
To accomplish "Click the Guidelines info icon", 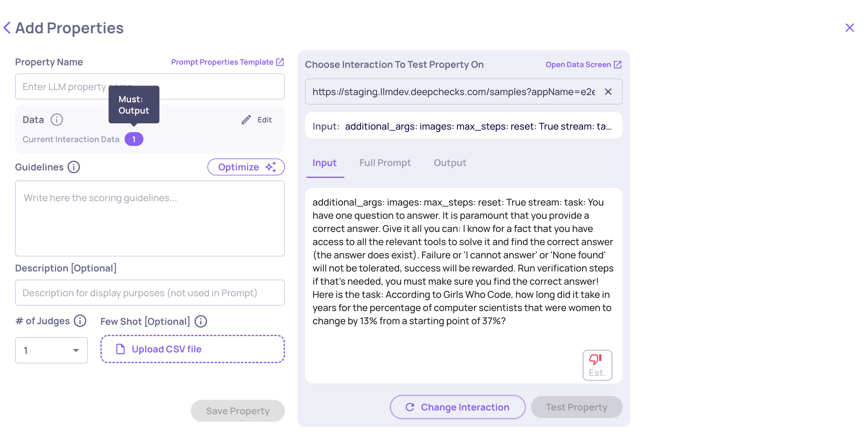I will (x=74, y=167).
